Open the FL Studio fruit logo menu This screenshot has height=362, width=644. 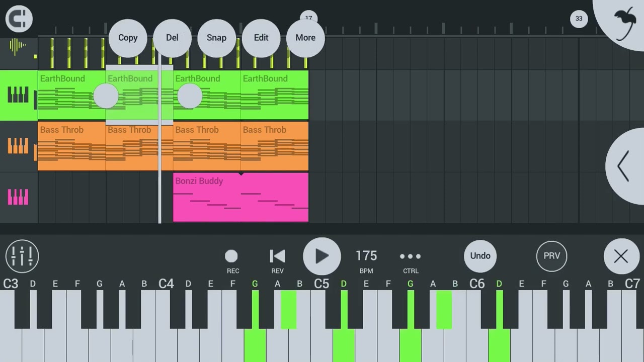coord(623,23)
